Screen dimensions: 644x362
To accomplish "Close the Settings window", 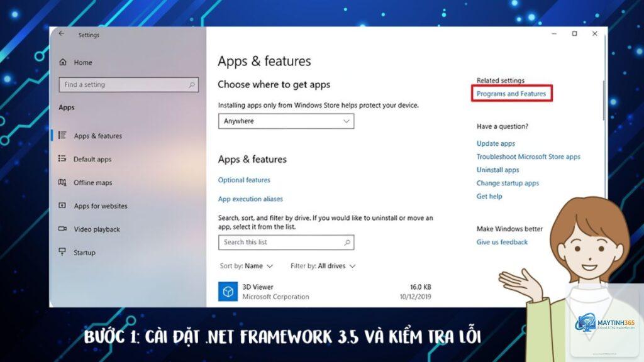I will pos(595,34).
